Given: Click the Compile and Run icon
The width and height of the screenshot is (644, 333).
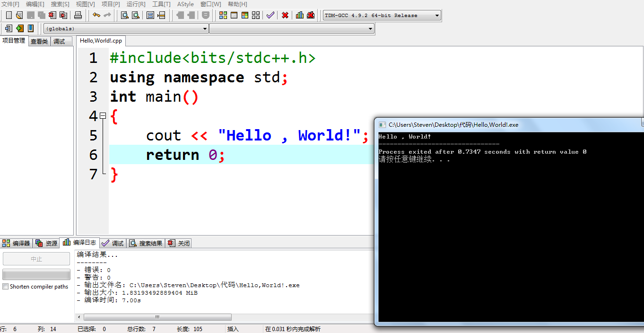Looking at the screenshot, I should pos(245,15).
